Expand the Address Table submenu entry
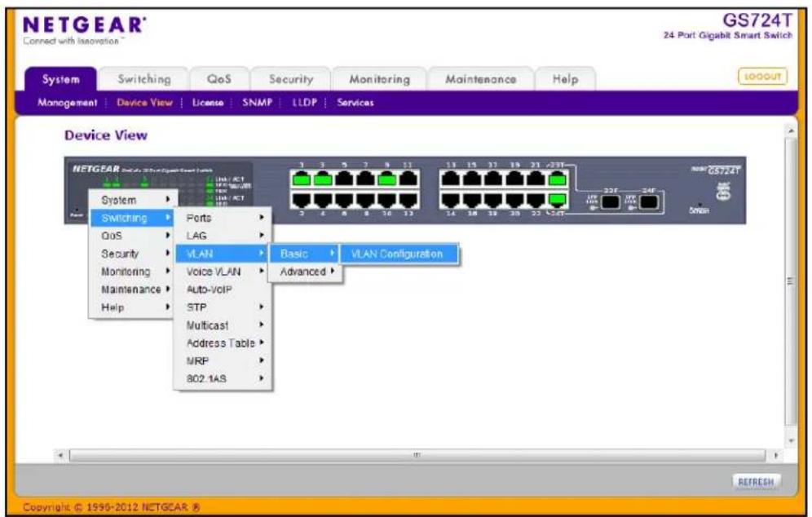This screenshot has width=812, height=517. tap(223, 343)
